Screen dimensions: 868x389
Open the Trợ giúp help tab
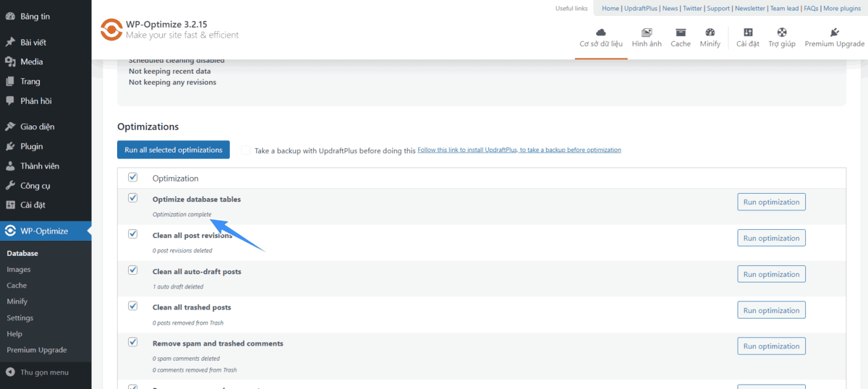[x=782, y=38]
